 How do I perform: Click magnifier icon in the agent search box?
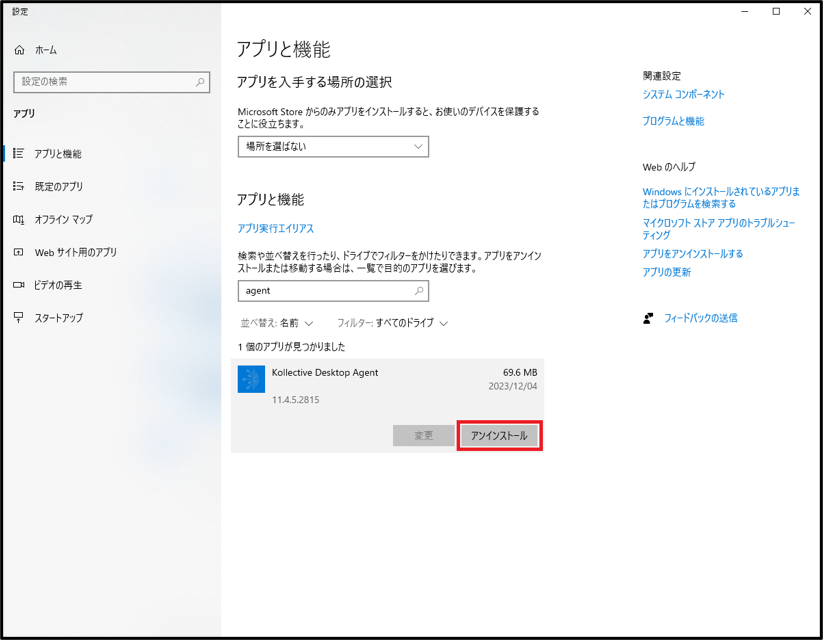click(419, 291)
